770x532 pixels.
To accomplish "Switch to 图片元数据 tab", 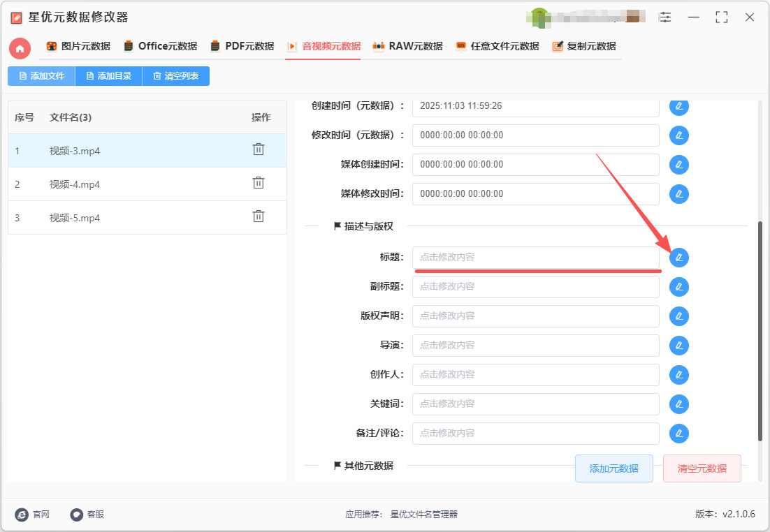I will [78, 46].
